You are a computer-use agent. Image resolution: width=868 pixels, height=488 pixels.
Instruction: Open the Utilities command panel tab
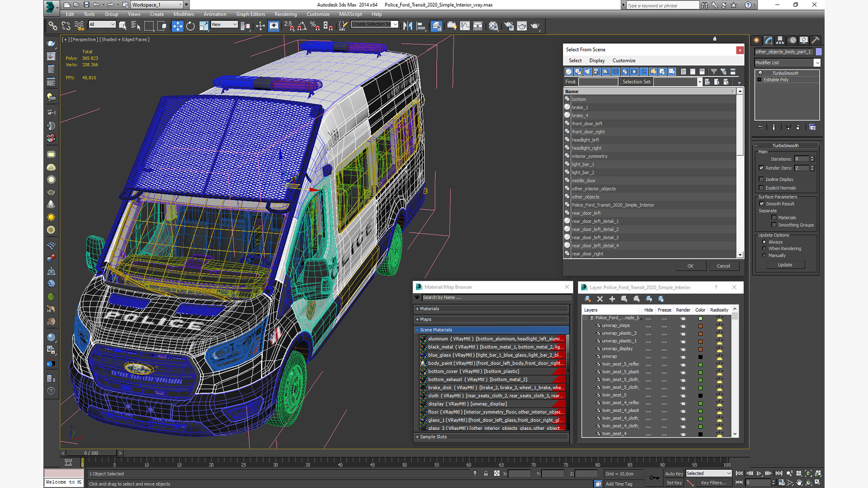(x=816, y=40)
